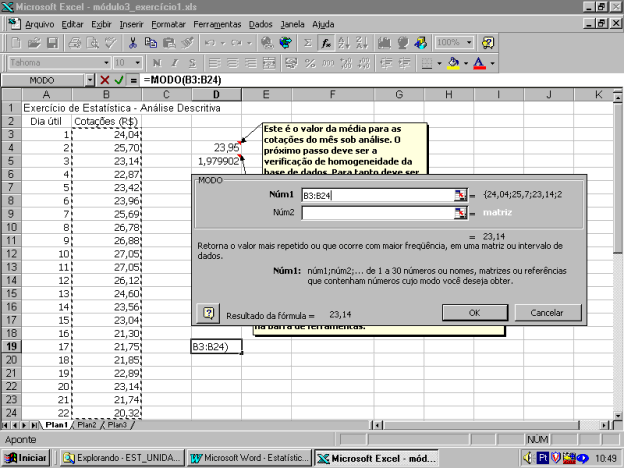Click the Save icon in the toolbar

coord(53,43)
